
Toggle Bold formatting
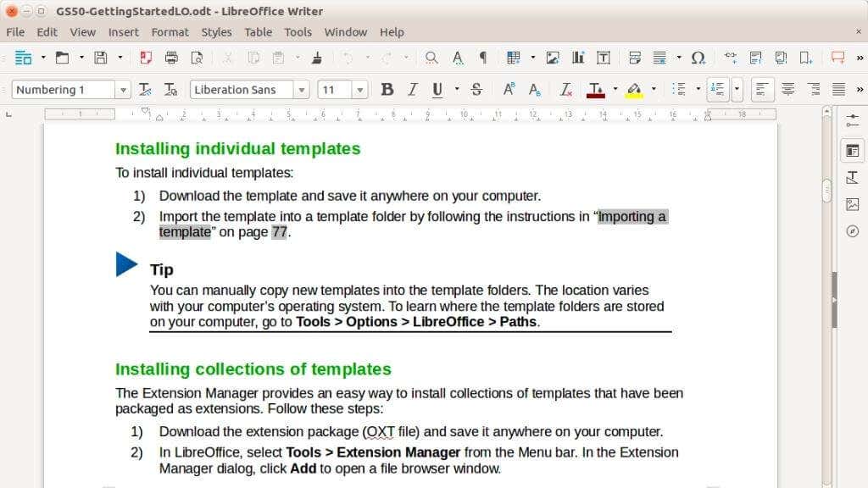[387, 90]
